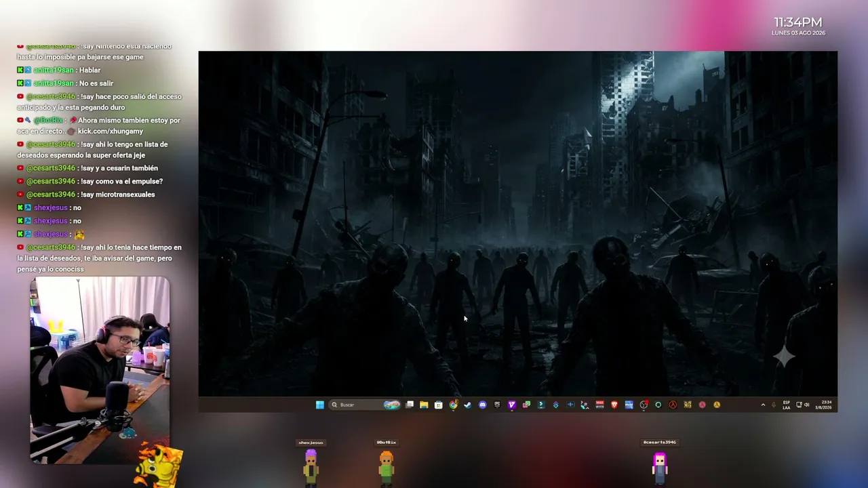Image resolution: width=868 pixels, height=488 pixels.
Task: Click the volume speaker tray icon
Action: click(x=806, y=405)
